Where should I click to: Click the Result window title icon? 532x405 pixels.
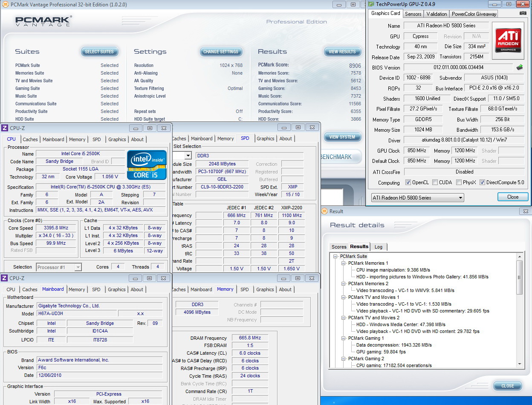[324, 211]
